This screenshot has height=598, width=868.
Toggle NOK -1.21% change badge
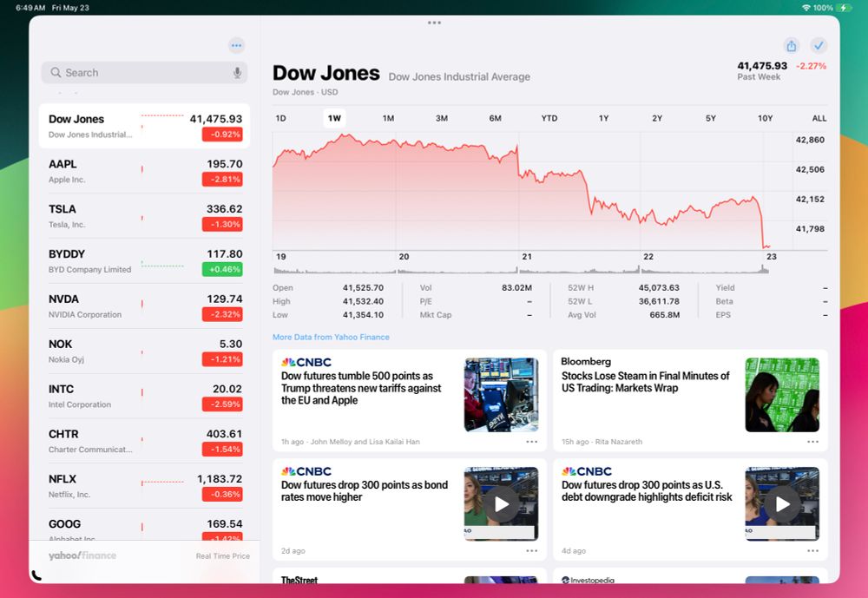pos(222,359)
